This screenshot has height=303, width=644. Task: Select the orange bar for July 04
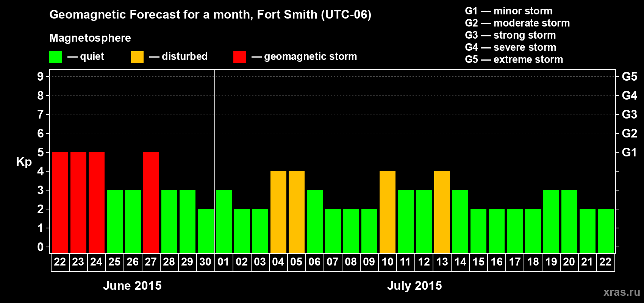(278, 212)
